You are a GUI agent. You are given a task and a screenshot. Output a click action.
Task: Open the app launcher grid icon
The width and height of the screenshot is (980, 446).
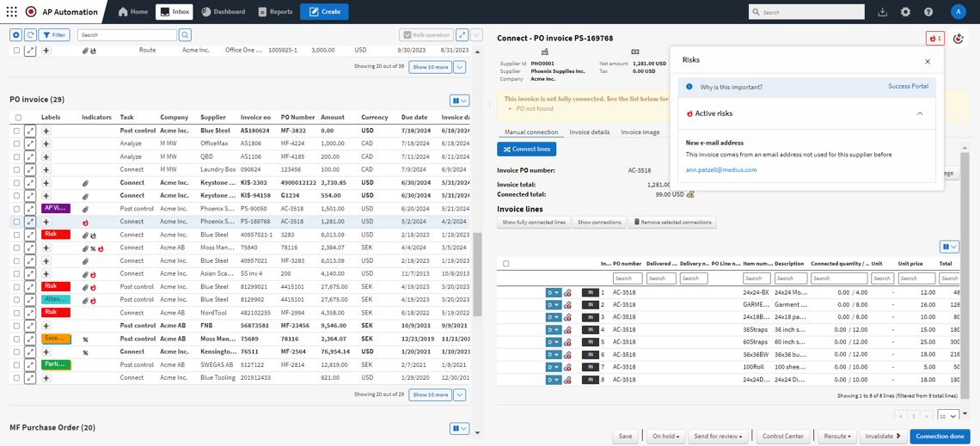[11, 12]
